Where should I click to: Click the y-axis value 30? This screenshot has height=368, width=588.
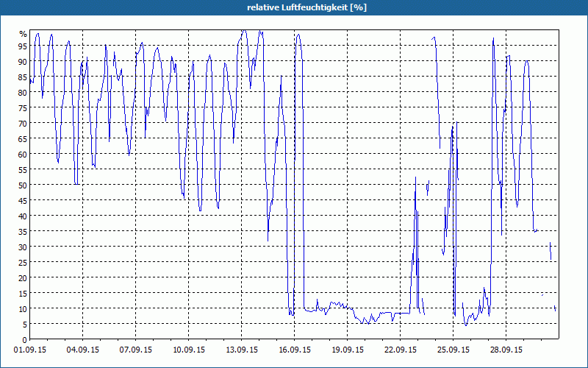[x=23, y=247]
